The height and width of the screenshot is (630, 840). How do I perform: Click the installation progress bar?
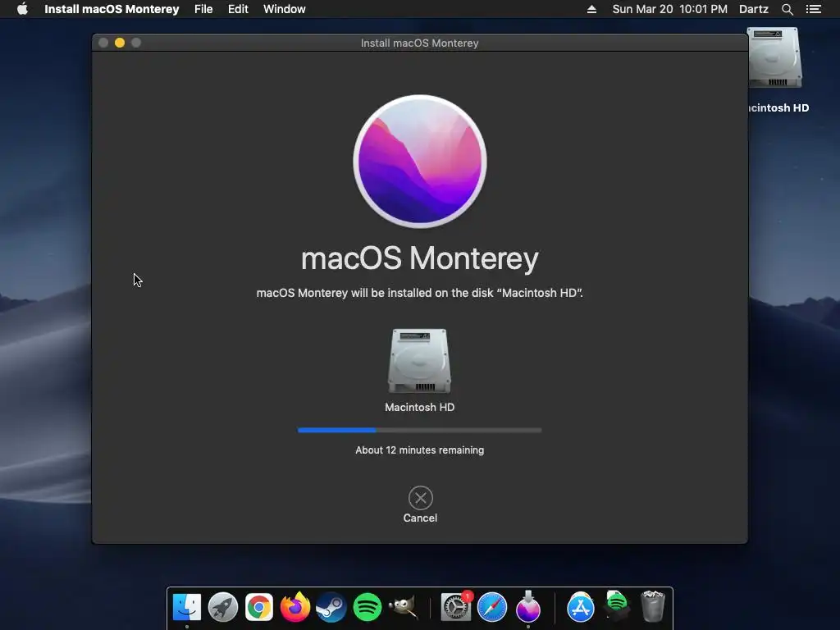click(419, 430)
